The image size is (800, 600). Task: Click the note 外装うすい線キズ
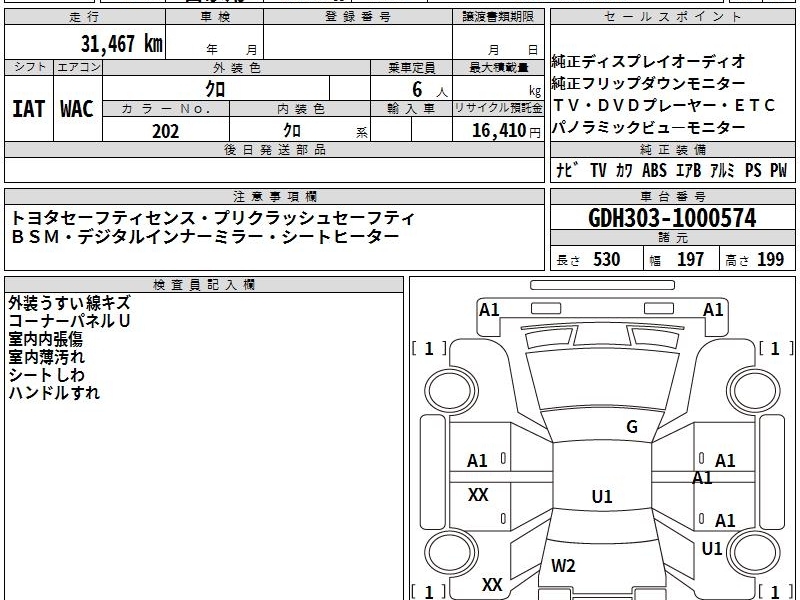tap(69, 303)
